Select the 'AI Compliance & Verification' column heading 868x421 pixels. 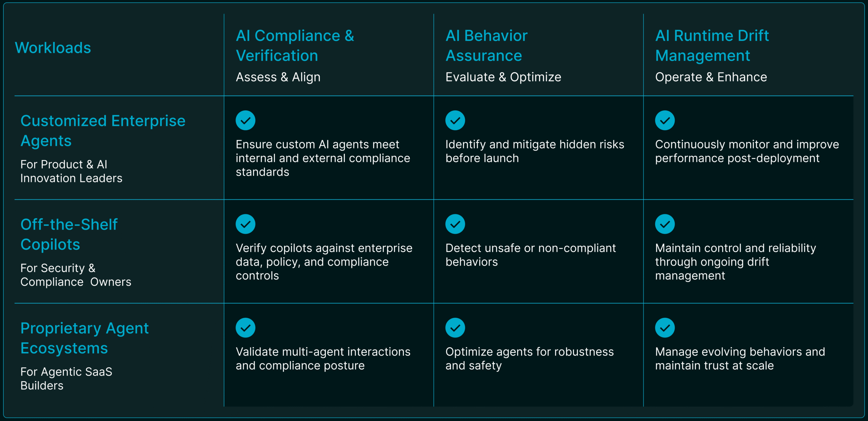click(295, 45)
